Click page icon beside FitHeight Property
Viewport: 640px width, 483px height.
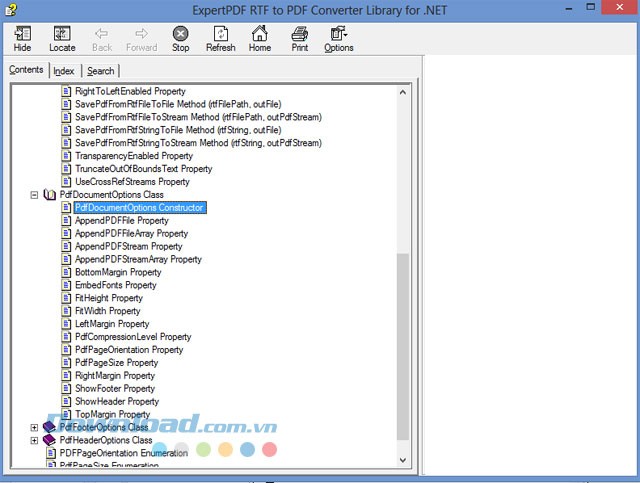(x=66, y=298)
